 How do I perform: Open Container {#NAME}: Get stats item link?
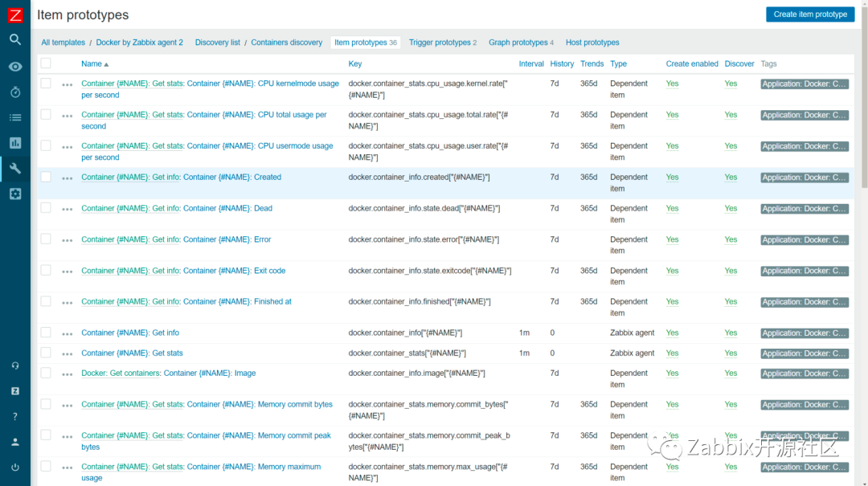tap(132, 353)
